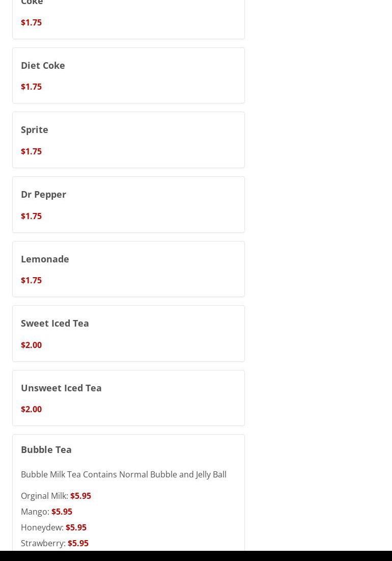The image size is (392, 561).
Task: Click the Diet Coke $1.75 price
Action: 32,87
